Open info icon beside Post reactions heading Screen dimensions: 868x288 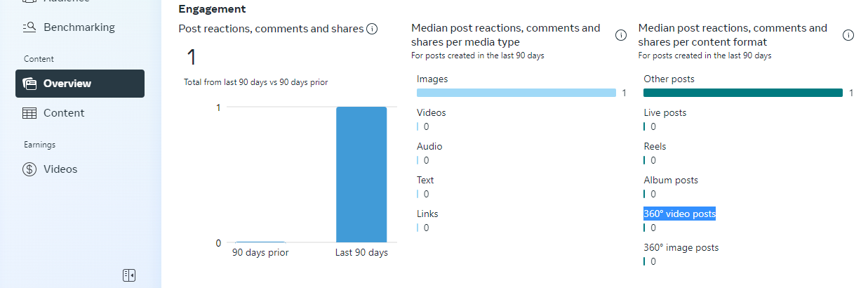pyautogui.click(x=373, y=29)
